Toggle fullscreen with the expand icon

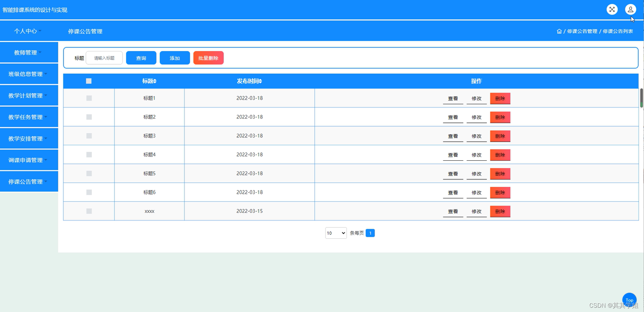pos(612,9)
